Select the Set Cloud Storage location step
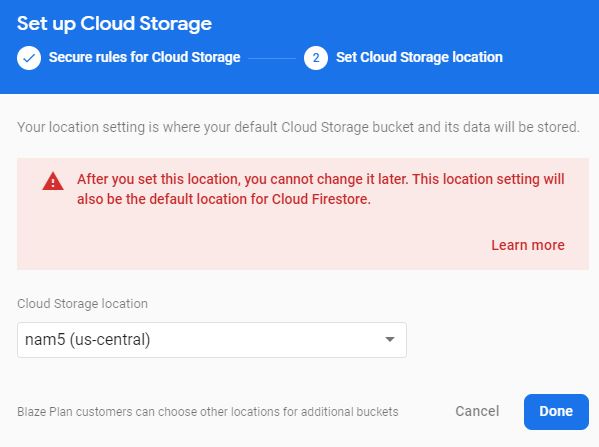Image resolution: width=599 pixels, height=447 pixels. coord(419,57)
